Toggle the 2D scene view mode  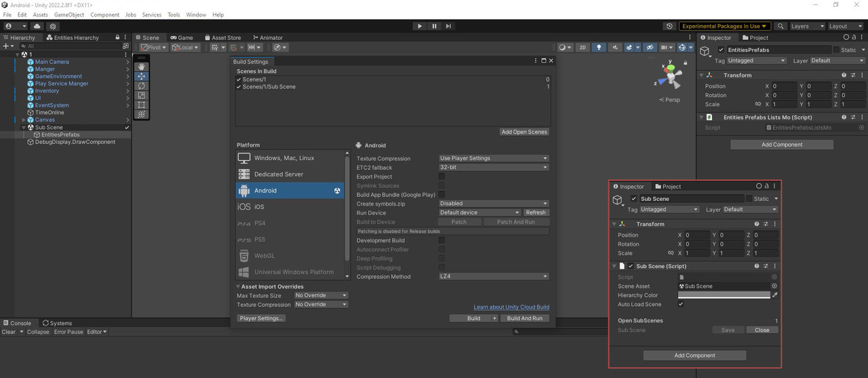pyautogui.click(x=583, y=48)
